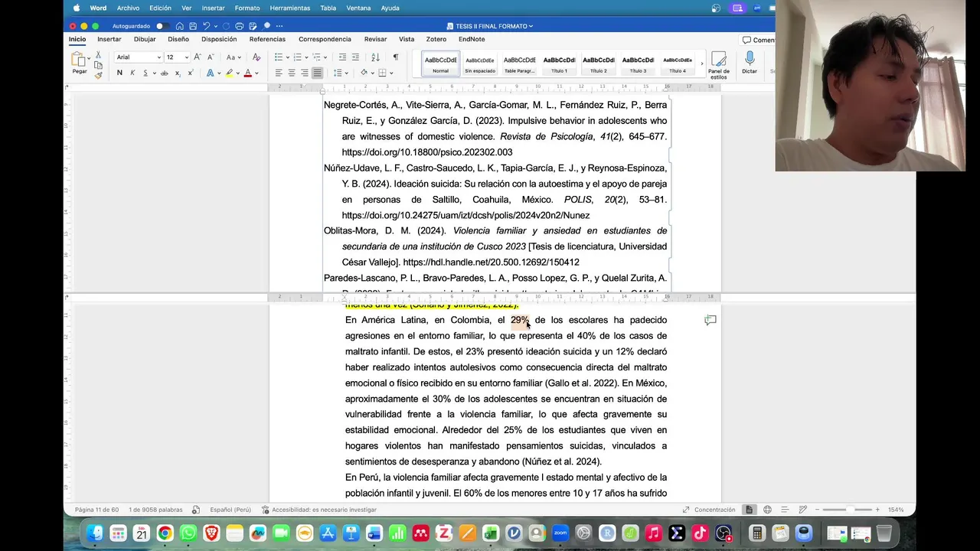This screenshot has width=980, height=551.
Task: Open the font size 12 dropdown
Action: click(186, 57)
